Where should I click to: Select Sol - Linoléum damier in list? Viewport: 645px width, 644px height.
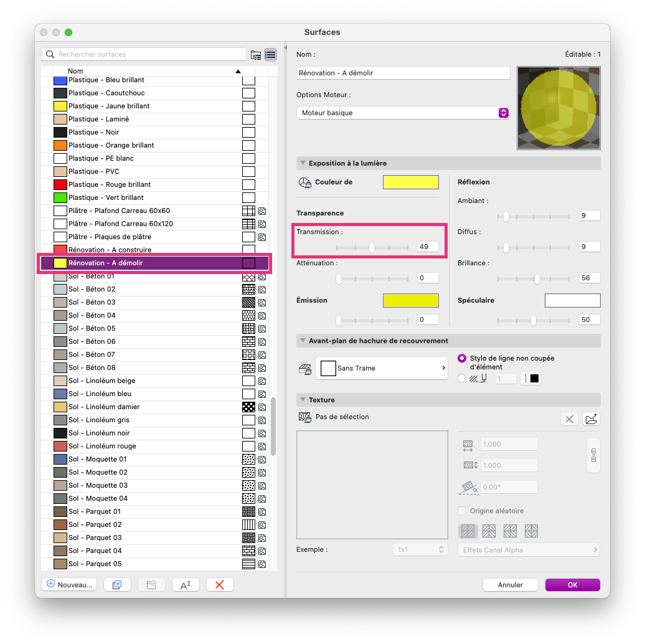pos(155,407)
